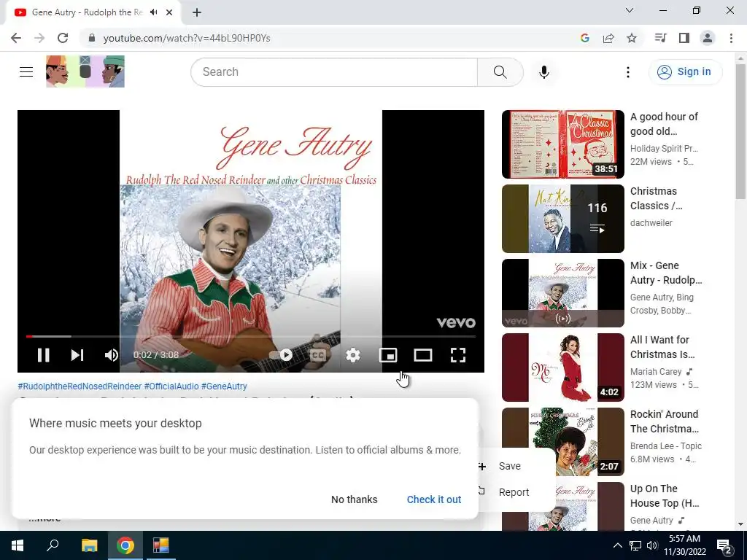Click the Sign in button
This screenshot has width=747, height=560.
click(x=686, y=72)
